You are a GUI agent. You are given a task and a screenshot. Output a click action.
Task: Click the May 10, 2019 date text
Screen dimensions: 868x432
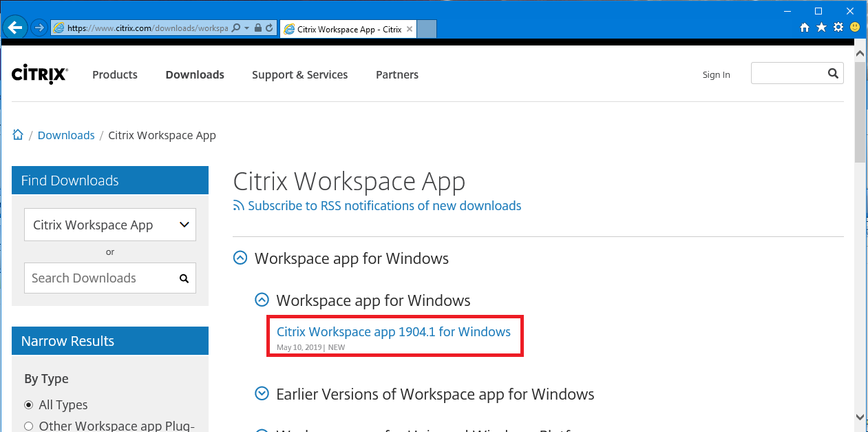(x=299, y=347)
